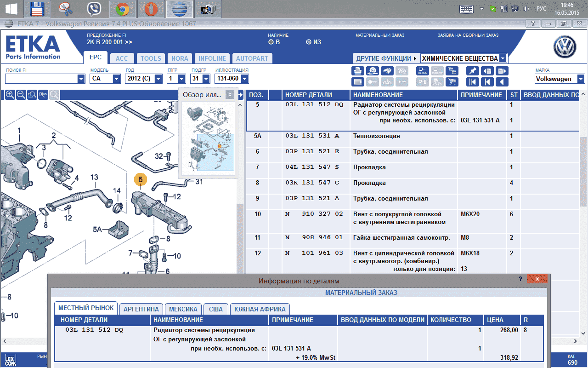
Task: Open the ПОИСК FI dropdown
Action: pos(81,79)
